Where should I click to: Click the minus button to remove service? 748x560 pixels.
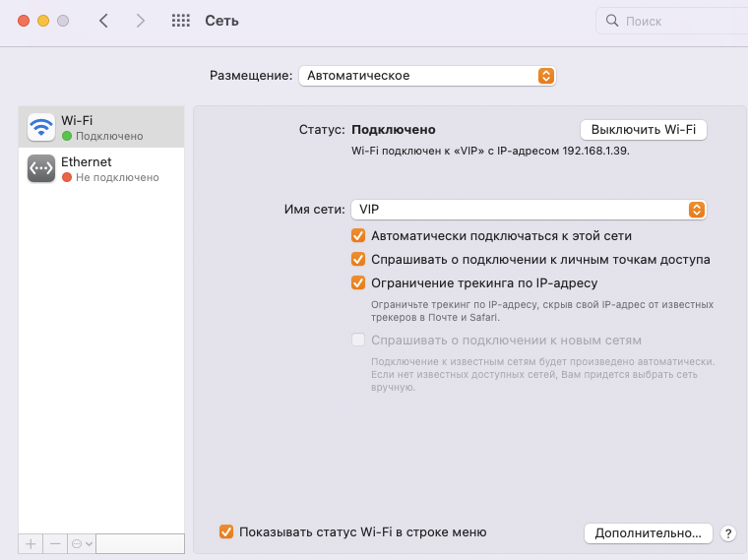click(x=55, y=543)
